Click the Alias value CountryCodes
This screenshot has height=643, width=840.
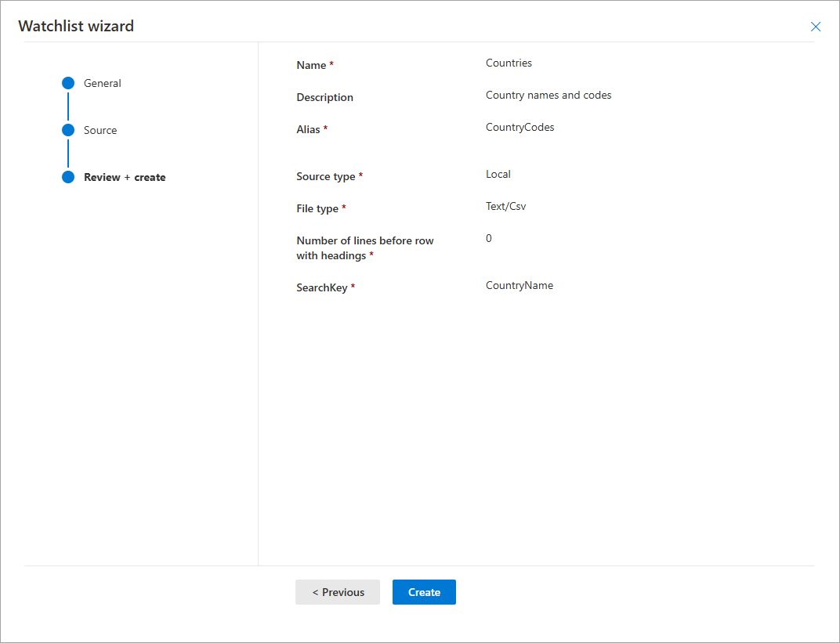(x=520, y=127)
